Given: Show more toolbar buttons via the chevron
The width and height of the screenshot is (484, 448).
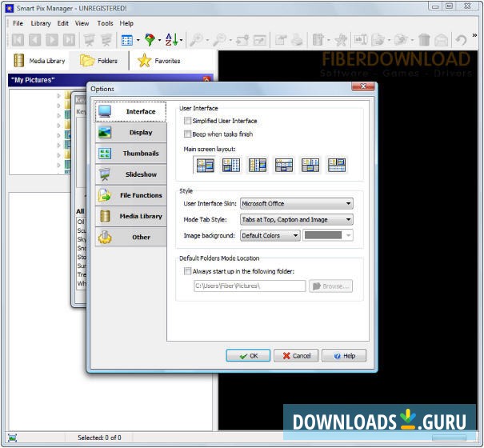Looking at the screenshot, I should tap(474, 35).
